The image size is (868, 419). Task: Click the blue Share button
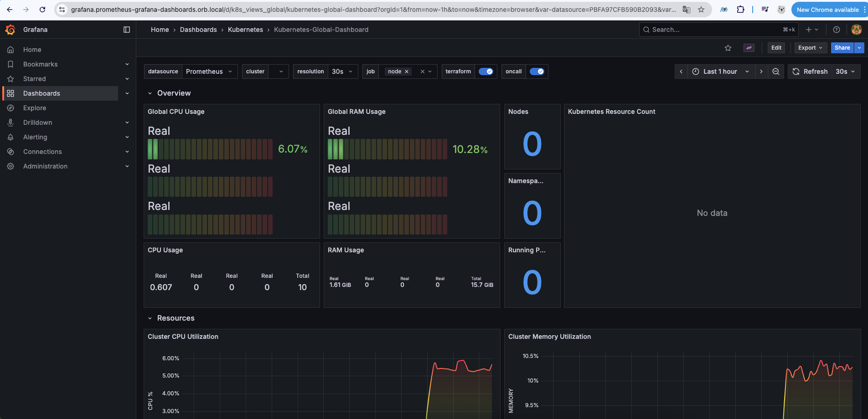842,48
